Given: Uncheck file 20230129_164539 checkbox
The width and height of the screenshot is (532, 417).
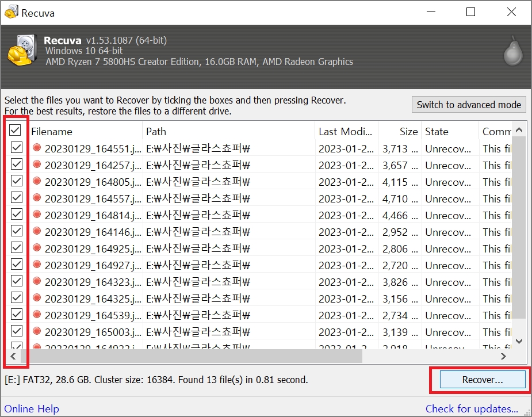Looking at the screenshot, I should tap(17, 314).
